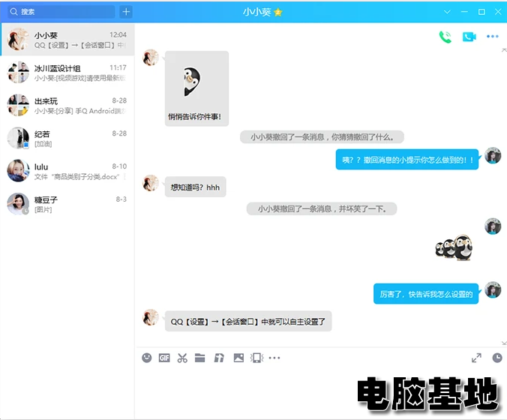
Task: Click lulu's avatar in contact list
Action: tap(18, 171)
